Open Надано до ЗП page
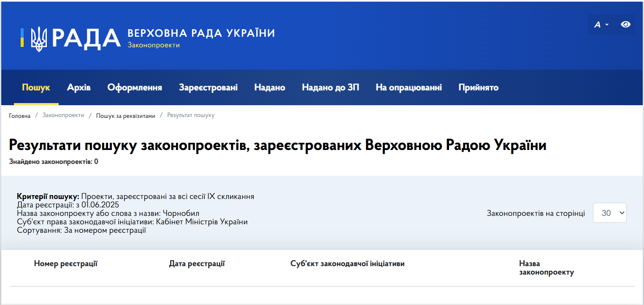 (x=330, y=87)
